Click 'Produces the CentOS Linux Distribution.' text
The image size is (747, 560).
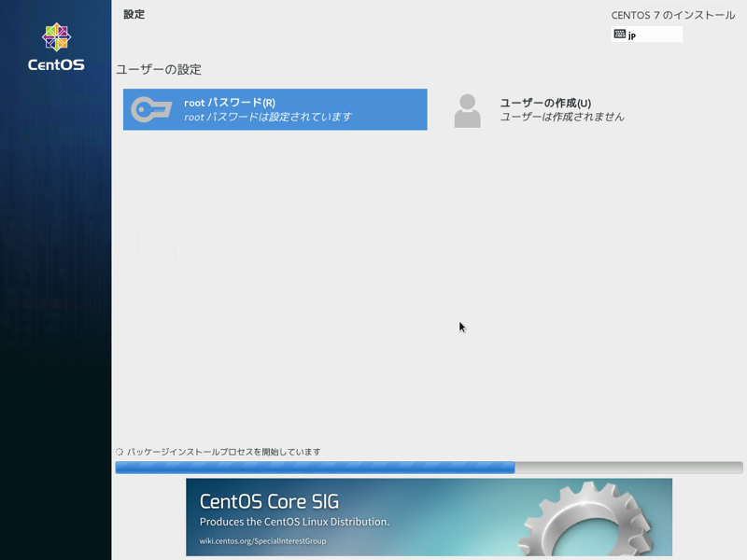[x=294, y=522]
